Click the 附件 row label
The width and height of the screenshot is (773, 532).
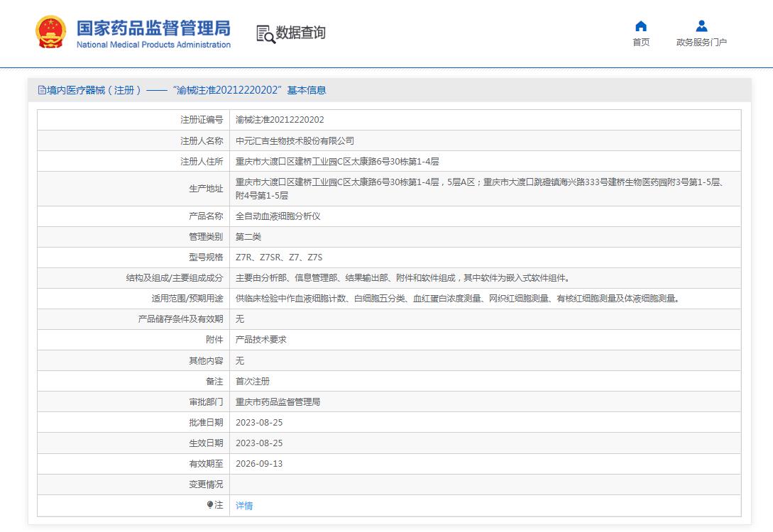[214, 340]
